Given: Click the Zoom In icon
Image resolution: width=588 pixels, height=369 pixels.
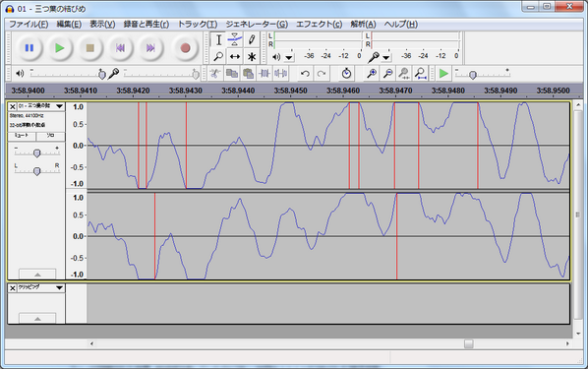Looking at the screenshot, I should (x=372, y=74).
